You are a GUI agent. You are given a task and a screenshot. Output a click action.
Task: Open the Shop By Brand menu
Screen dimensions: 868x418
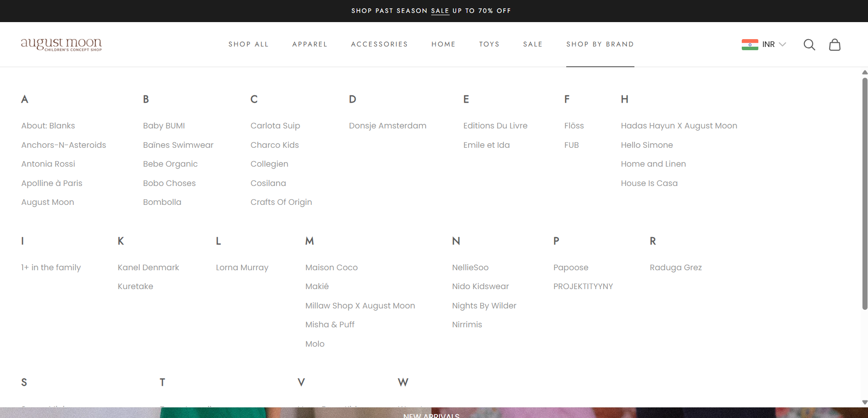pyautogui.click(x=600, y=44)
